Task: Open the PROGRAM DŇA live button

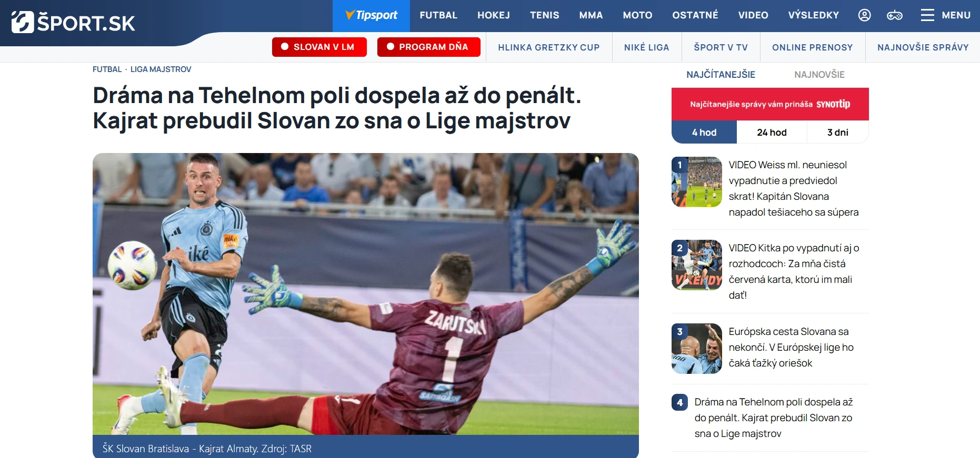Action: click(x=429, y=47)
